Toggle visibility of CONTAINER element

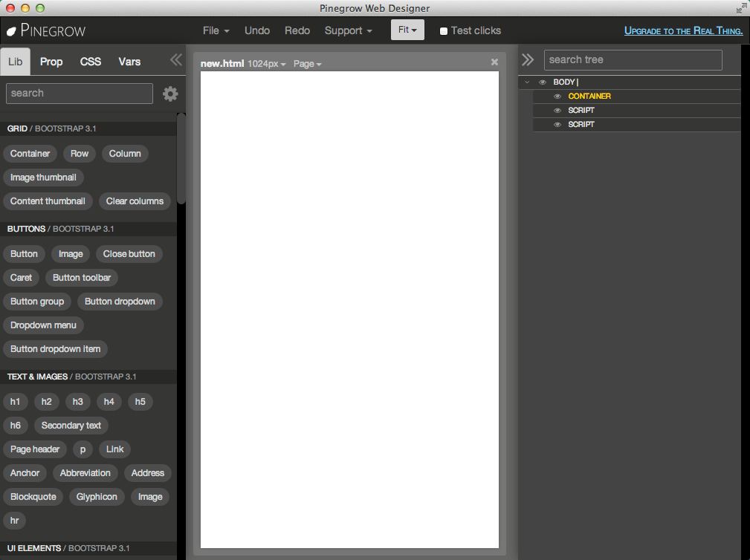point(557,97)
